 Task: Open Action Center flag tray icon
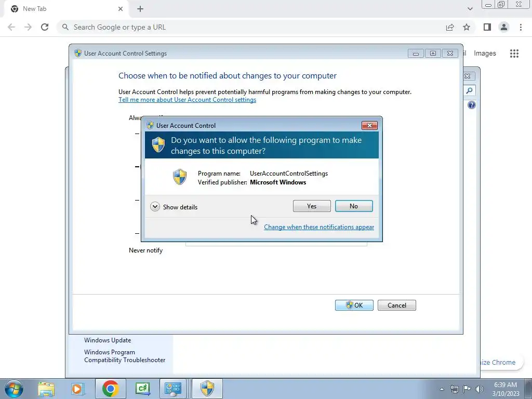(467, 389)
